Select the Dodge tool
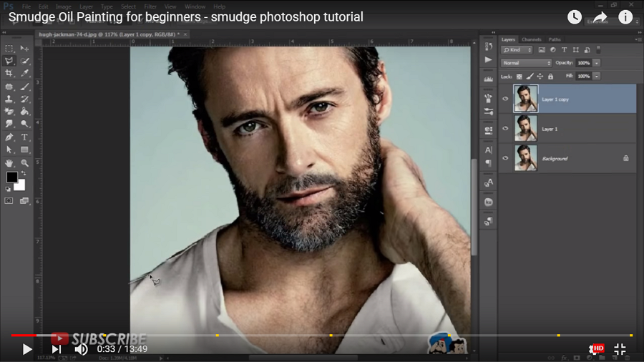The width and height of the screenshot is (644, 362). pyautogui.click(x=24, y=124)
